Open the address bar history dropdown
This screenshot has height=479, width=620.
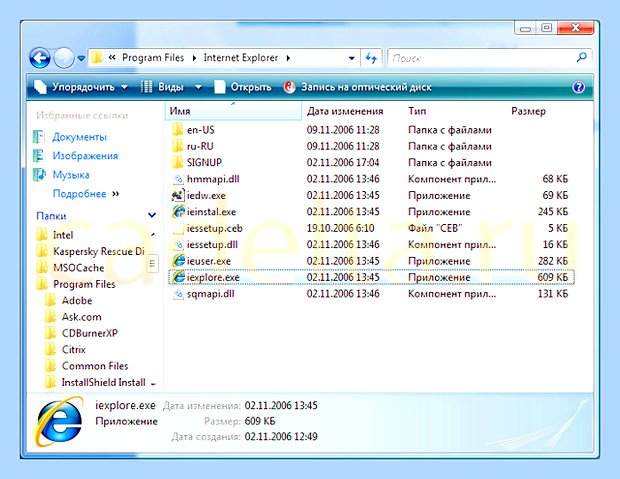(352, 58)
